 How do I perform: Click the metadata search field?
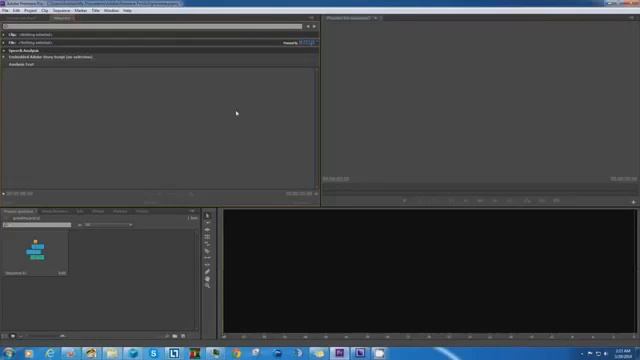click(x=153, y=27)
